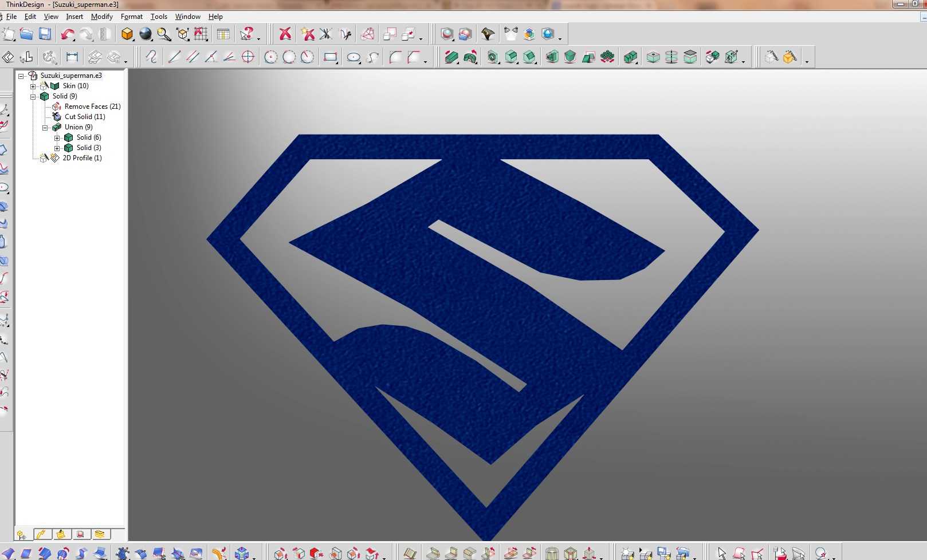The height and width of the screenshot is (560, 927).
Task: Collapse the Suzuki_superman.e3 root node
Action: click(21, 76)
